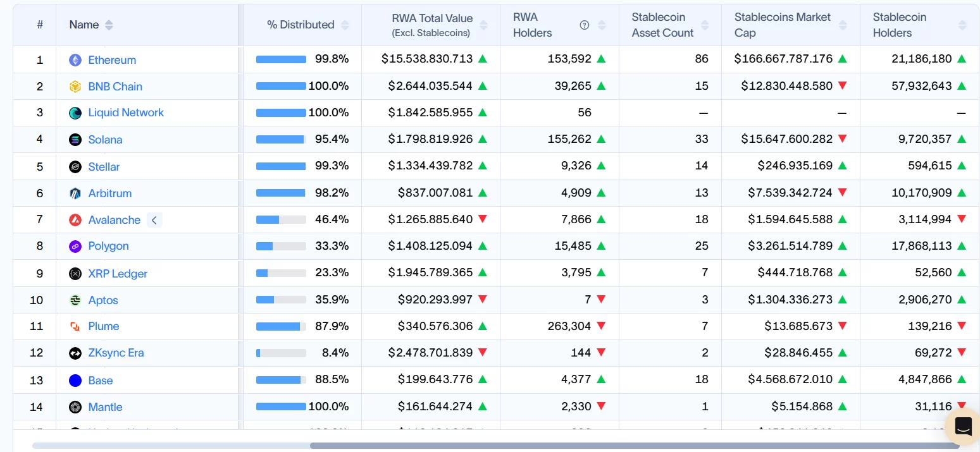Click the RWA Holders help info icon
This screenshot has height=452, width=980.
(x=585, y=25)
